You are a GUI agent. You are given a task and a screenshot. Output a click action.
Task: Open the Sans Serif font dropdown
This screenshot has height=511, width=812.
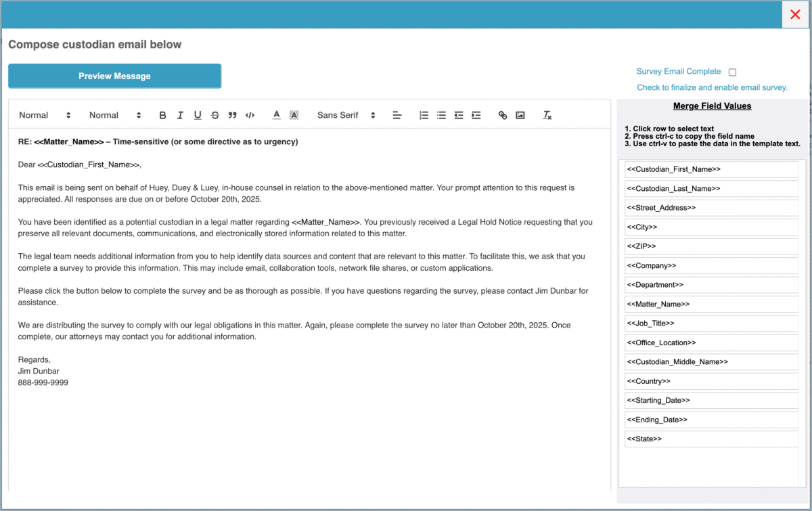[x=346, y=115]
